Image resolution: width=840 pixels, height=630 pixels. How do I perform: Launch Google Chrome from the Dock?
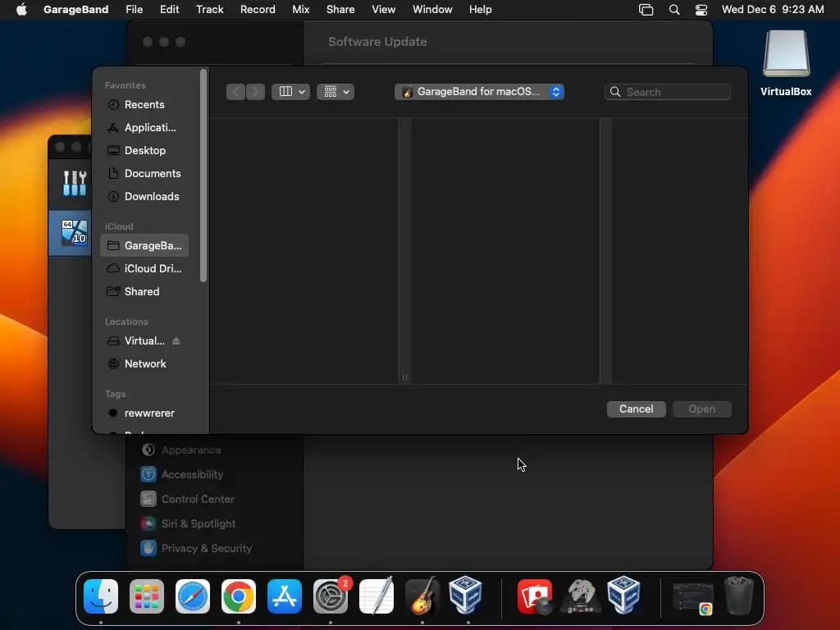click(239, 596)
